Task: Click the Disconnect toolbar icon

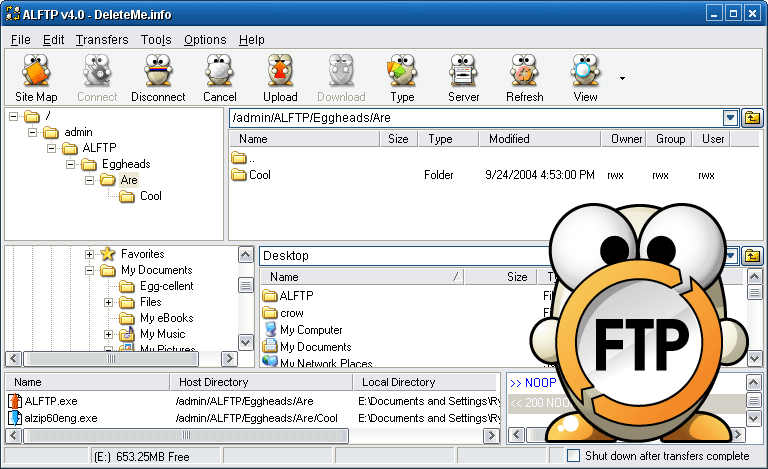Action: (x=158, y=78)
